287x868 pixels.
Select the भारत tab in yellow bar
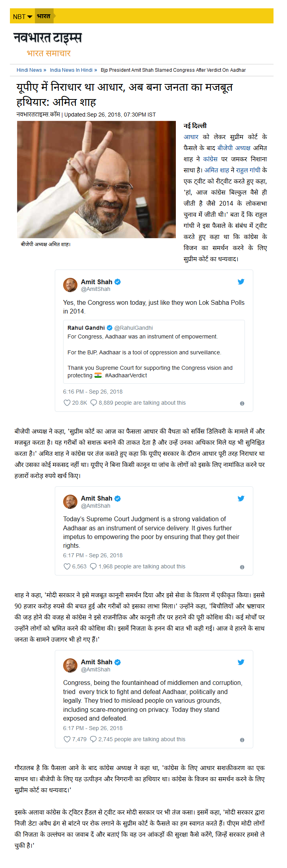point(44,16)
